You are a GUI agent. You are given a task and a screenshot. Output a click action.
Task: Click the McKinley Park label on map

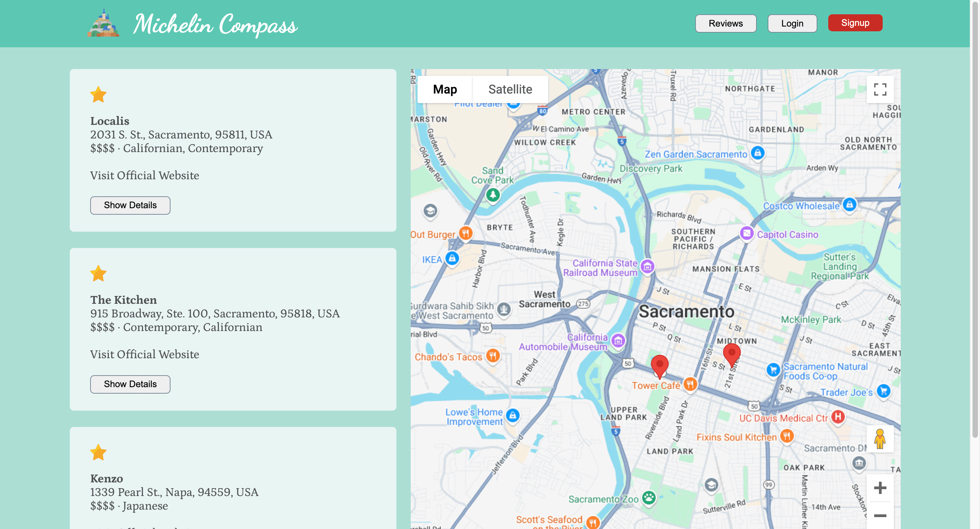point(811,319)
